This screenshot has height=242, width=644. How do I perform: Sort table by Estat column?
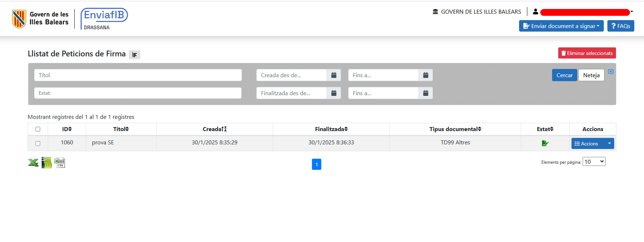tap(545, 129)
